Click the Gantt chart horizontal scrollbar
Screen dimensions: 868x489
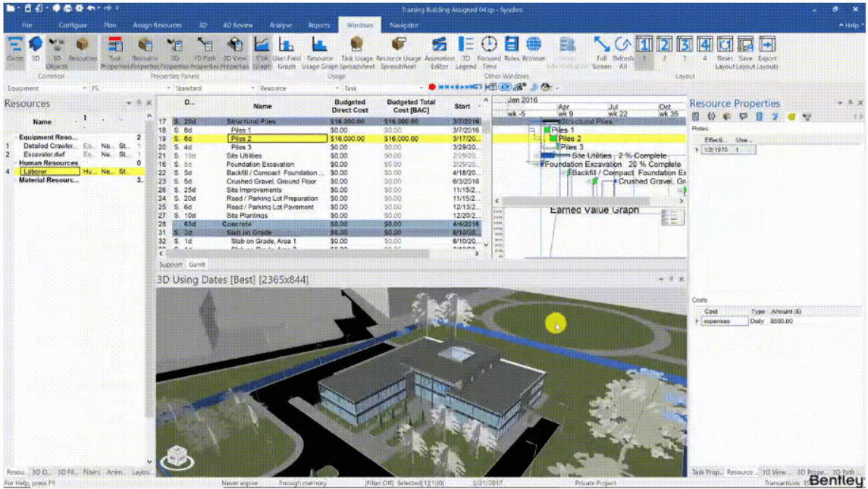coord(575,201)
